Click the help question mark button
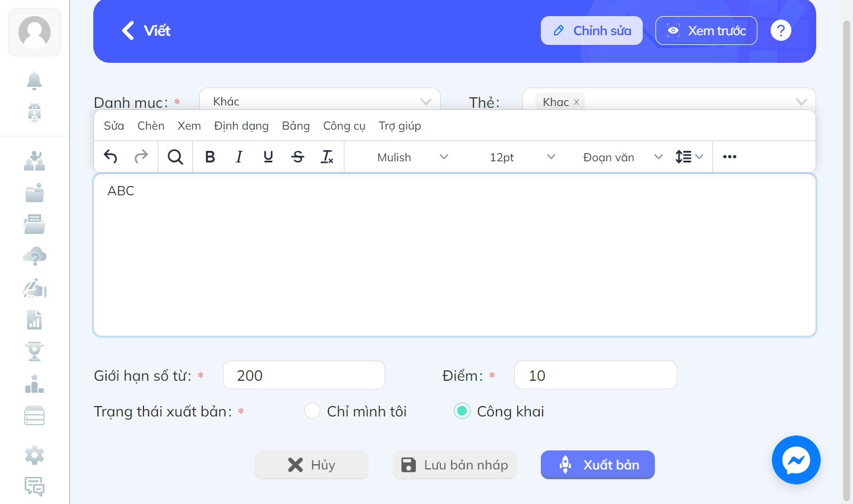This screenshot has height=504, width=853. [x=781, y=31]
